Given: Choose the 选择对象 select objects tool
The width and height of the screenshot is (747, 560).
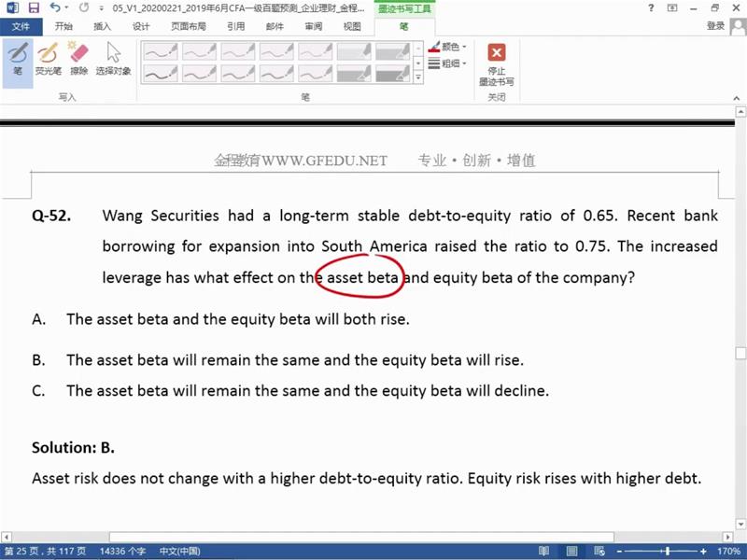Looking at the screenshot, I should pyautogui.click(x=113, y=59).
